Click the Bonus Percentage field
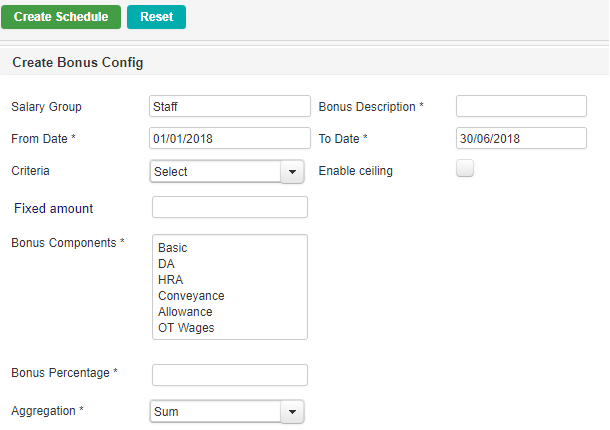The height and width of the screenshot is (430, 610). [230, 375]
